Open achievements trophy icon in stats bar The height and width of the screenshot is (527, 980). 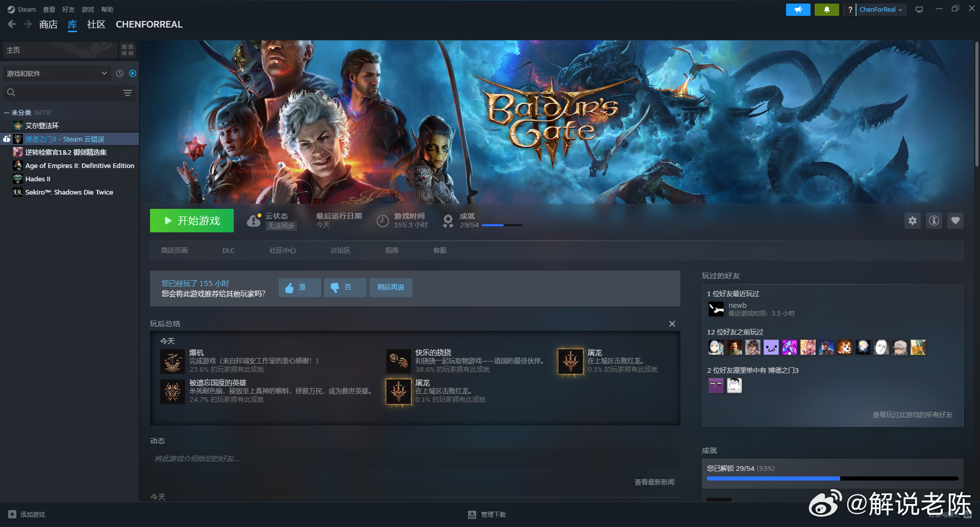point(448,221)
